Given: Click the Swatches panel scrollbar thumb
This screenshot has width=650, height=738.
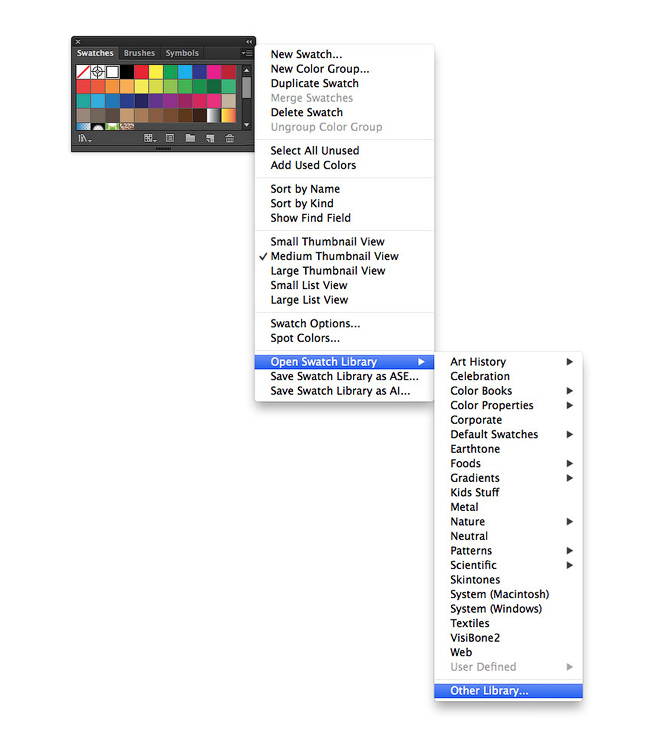Looking at the screenshot, I should [x=246, y=87].
